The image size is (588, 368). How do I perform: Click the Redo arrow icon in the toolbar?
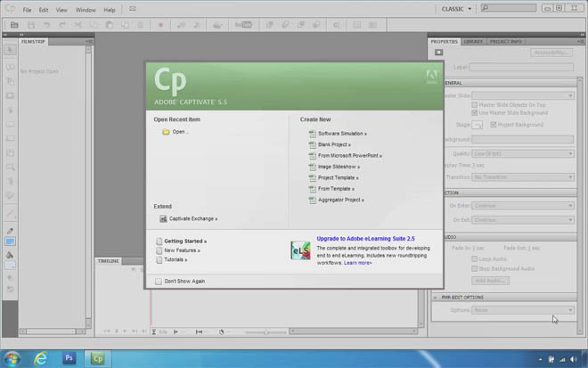[x=62, y=25]
